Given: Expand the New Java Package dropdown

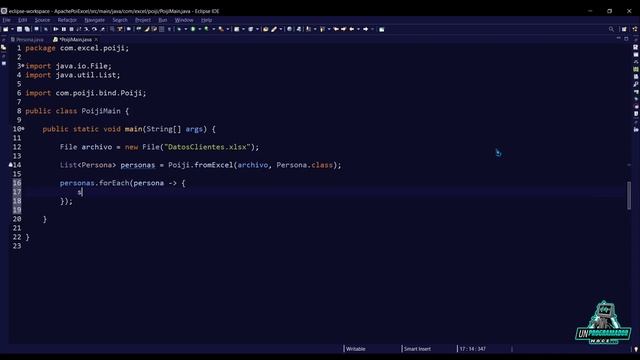Looking at the screenshot, I should click(244, 29).
